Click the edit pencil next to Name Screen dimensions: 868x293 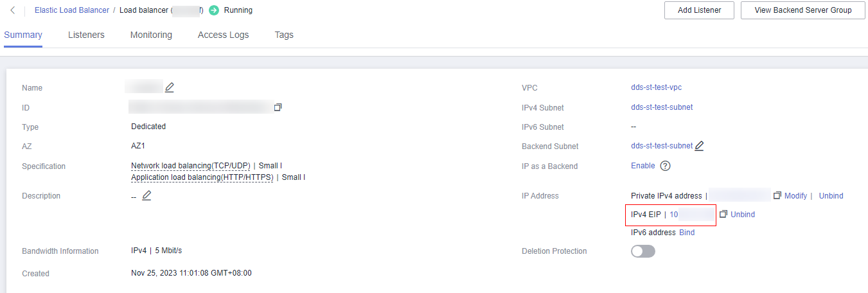[x=170, y=87]
